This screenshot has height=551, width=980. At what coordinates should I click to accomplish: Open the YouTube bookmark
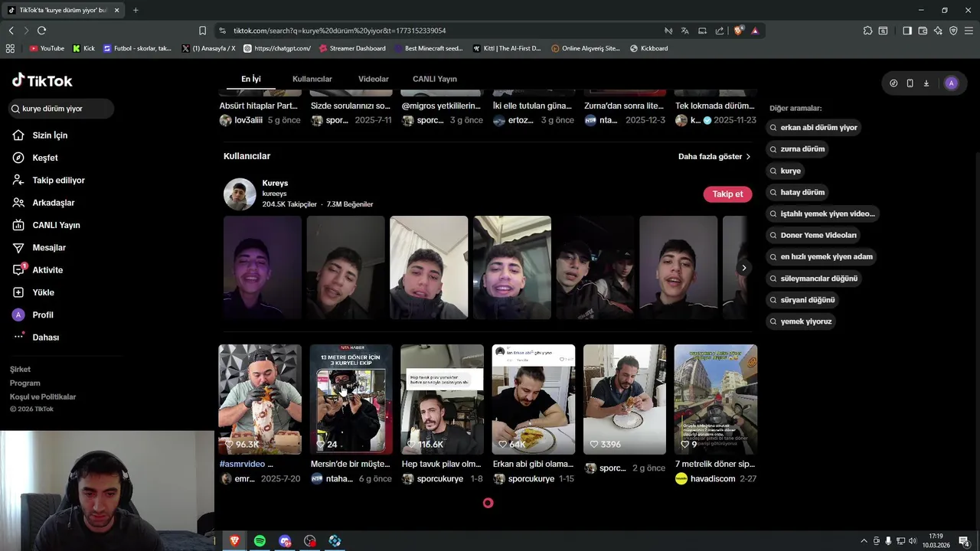pyautogui.click(x=47, y=48)
